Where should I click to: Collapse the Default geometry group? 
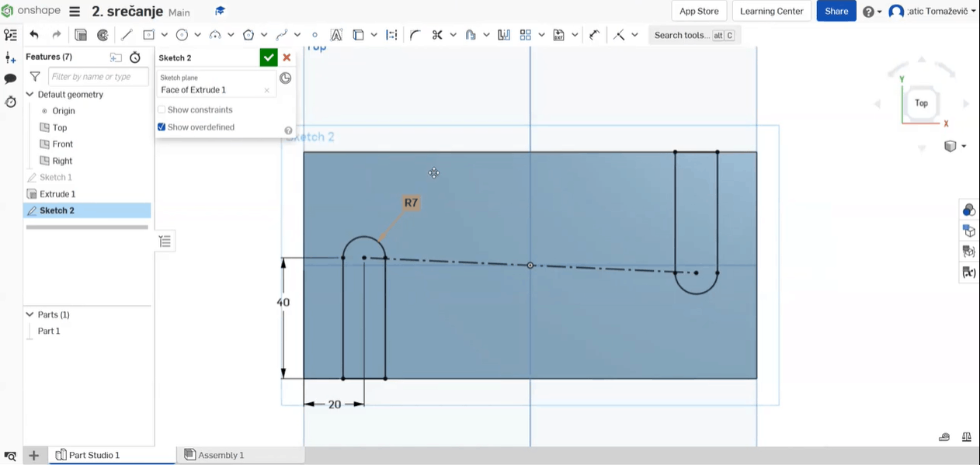30,95
